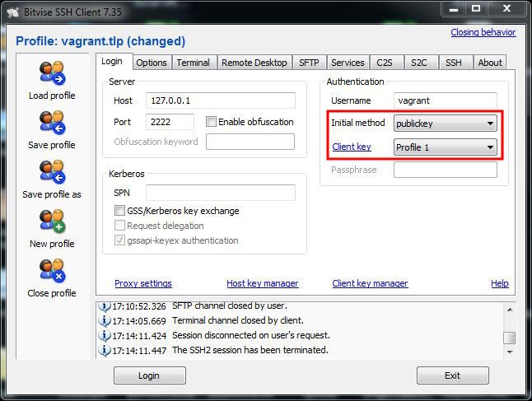The height and width of the screenshot is (401, 532).
Task: Switch to the Options tab
Action: pyautogui.click(x=152, y=63)
